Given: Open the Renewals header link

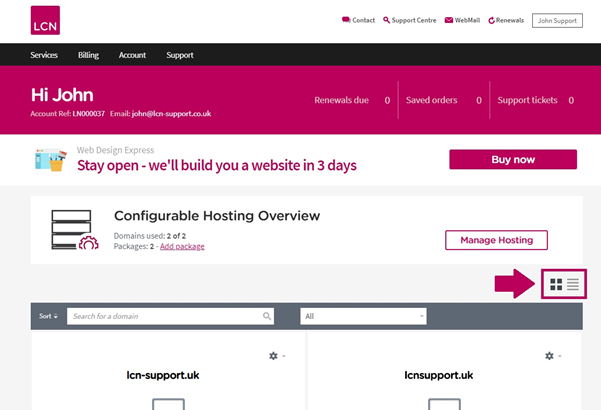Looking at the screenshot, I should tap(506, 20).
